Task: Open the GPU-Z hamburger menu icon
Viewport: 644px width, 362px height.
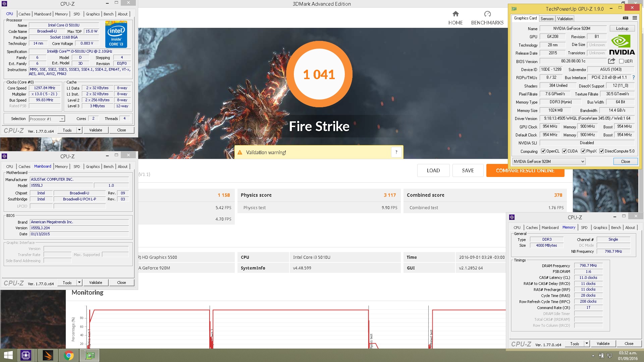Action: click(x=635, y=18)
